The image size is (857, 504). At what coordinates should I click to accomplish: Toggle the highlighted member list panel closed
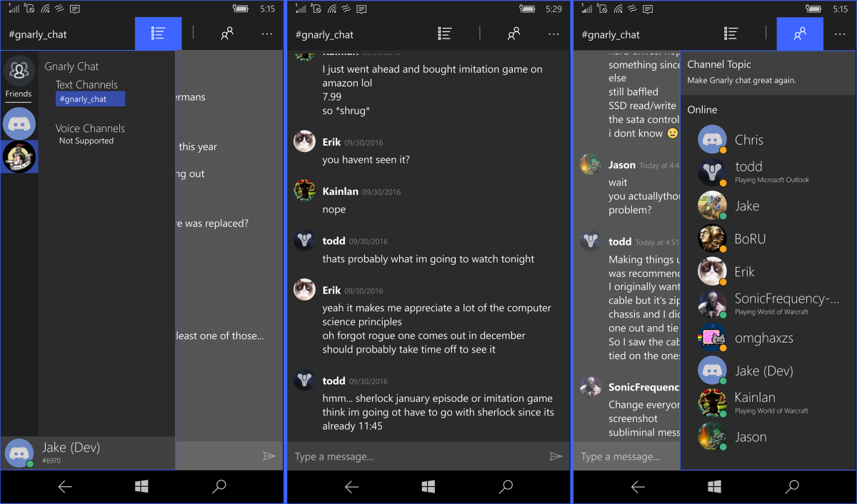click(800, 34)
